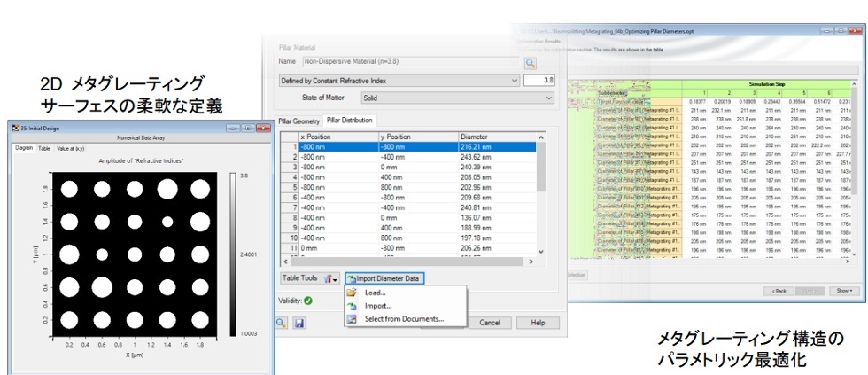
Task: Click the folder icon next to Load
Action: [x=352, y=293]
